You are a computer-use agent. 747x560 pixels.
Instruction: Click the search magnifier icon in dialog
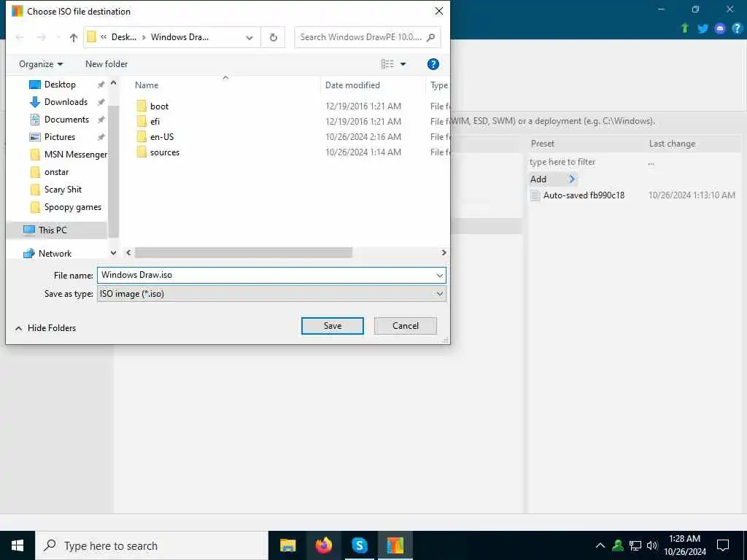[x=430, y=37]
